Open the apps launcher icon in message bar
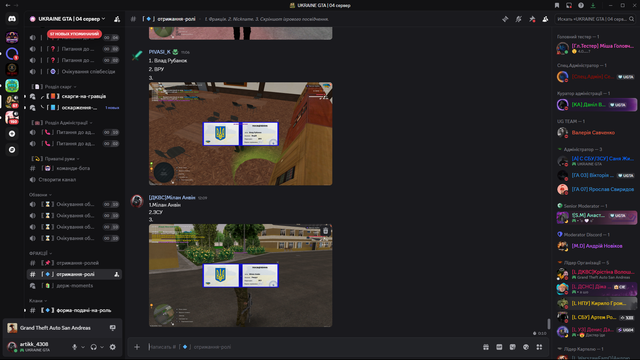640x360 pixels. pos(539,347)
